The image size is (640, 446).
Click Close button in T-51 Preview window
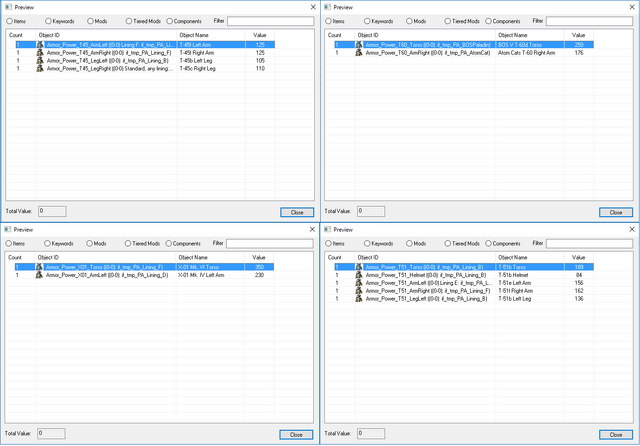616,435
